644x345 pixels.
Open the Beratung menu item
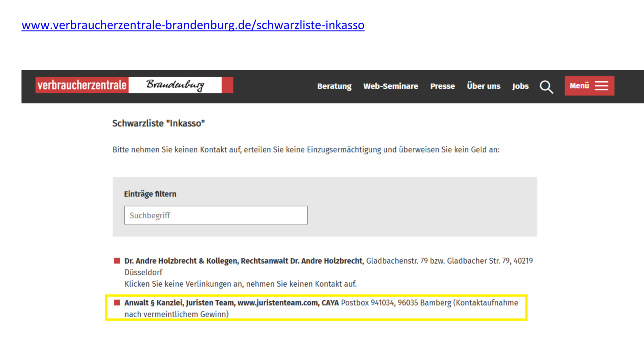(334, 86)
